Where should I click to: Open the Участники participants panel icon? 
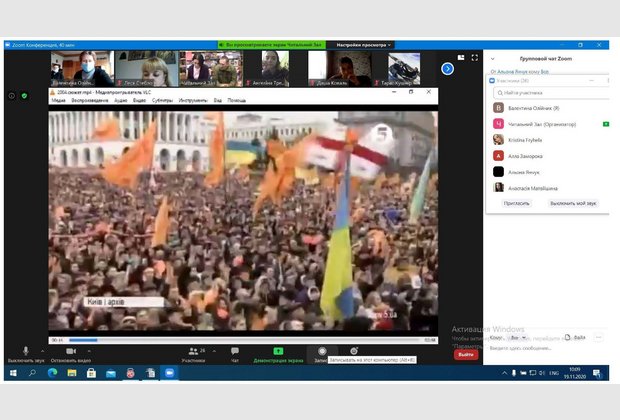195,351
